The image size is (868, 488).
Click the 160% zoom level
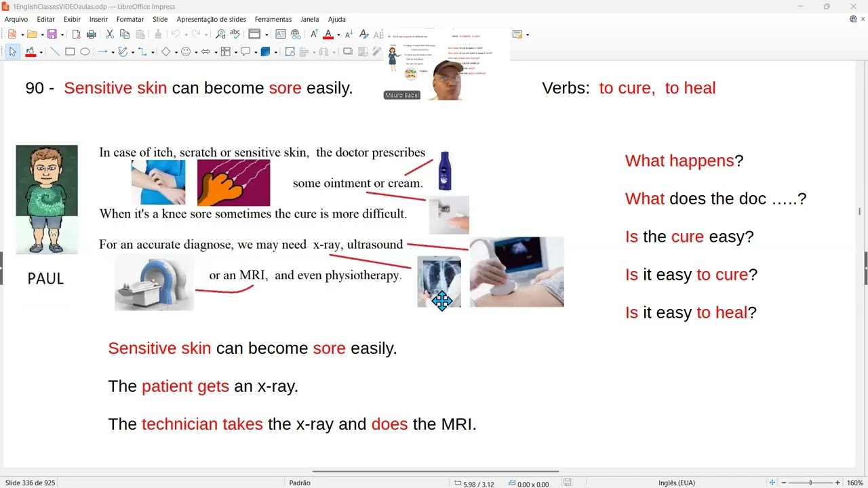(x=854, y=483)
